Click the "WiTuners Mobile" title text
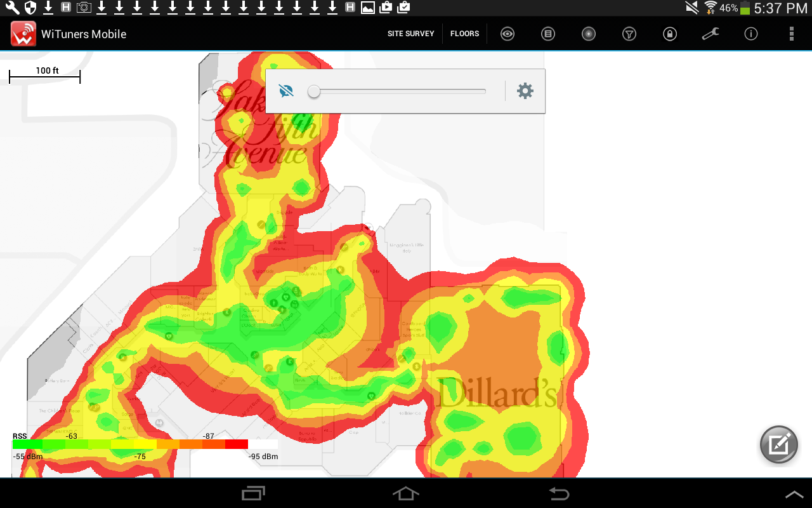The width and height of the screenshot is (812, 508). [84, 34]
